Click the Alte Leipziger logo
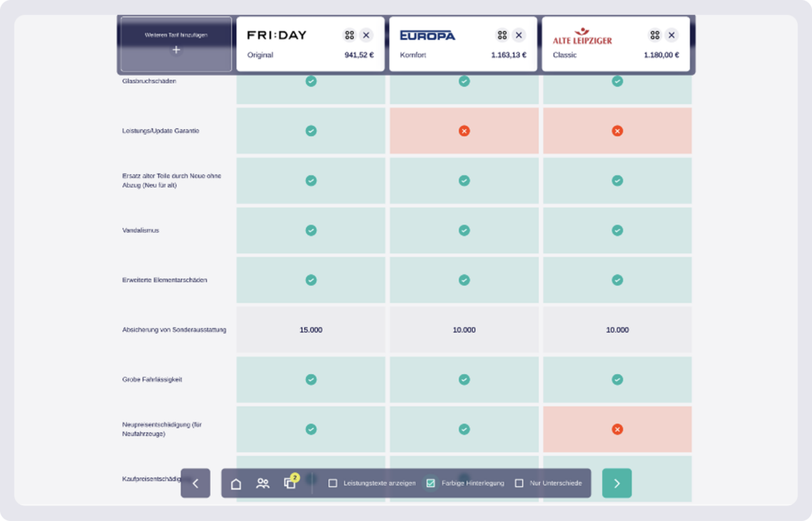Viewport: 812px width, 521px height. pos(582,37)
